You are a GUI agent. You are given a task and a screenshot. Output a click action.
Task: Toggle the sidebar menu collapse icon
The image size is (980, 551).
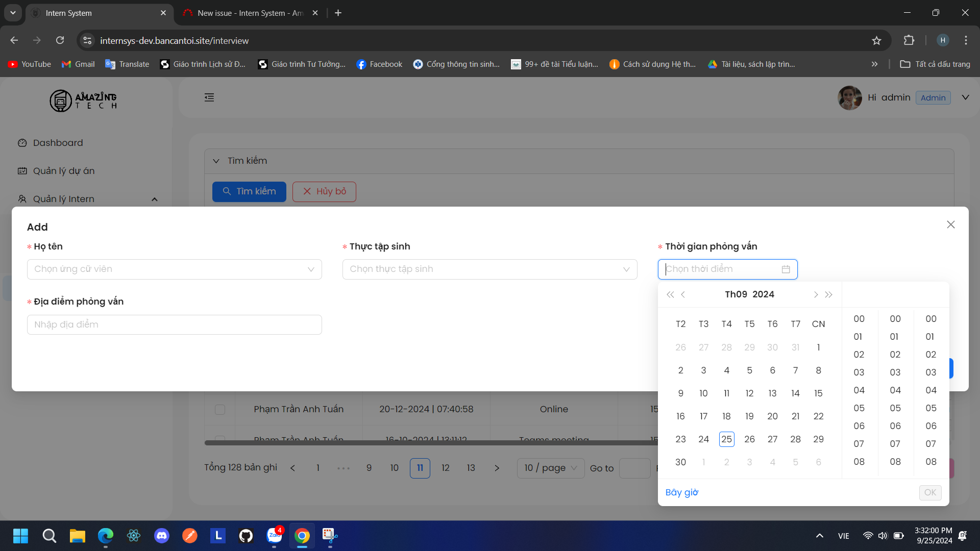209,97
